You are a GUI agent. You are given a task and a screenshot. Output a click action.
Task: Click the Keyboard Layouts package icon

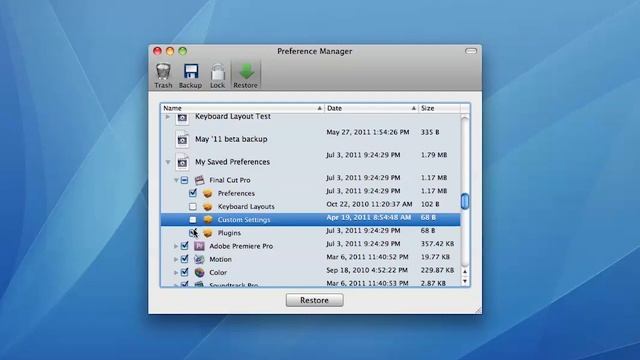208,207
